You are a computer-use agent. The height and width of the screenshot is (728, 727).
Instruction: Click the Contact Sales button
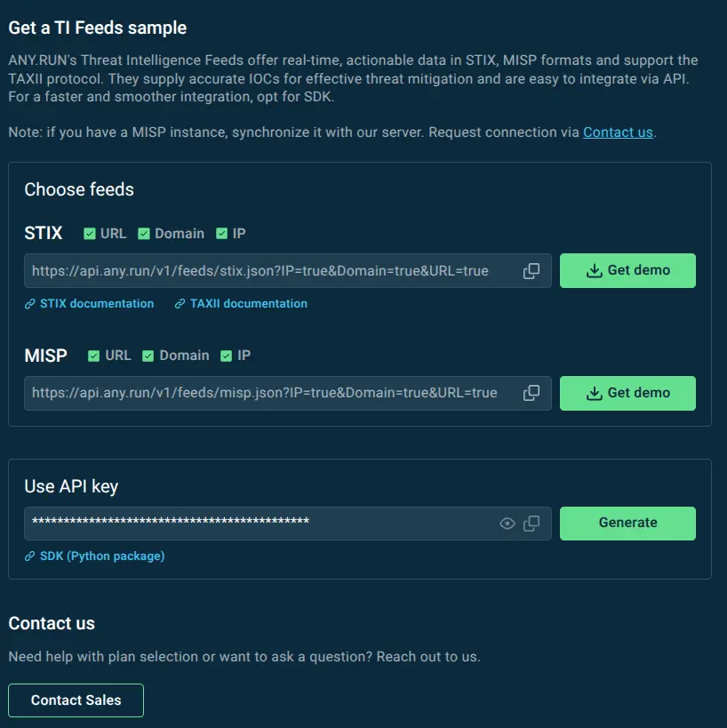tap(76, 700)
